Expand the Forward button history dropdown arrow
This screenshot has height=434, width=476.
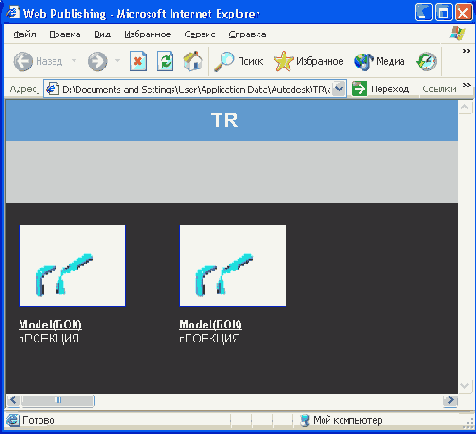pos(117,61)
